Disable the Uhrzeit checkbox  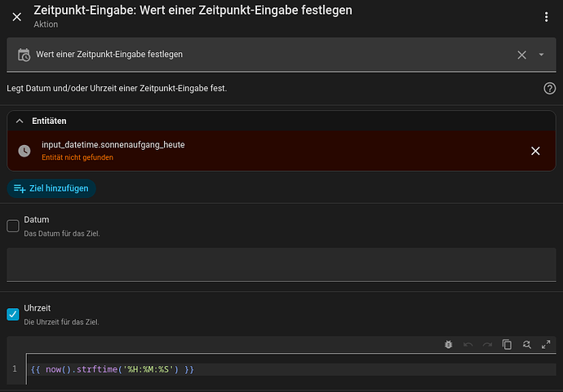tap(13, 315)
